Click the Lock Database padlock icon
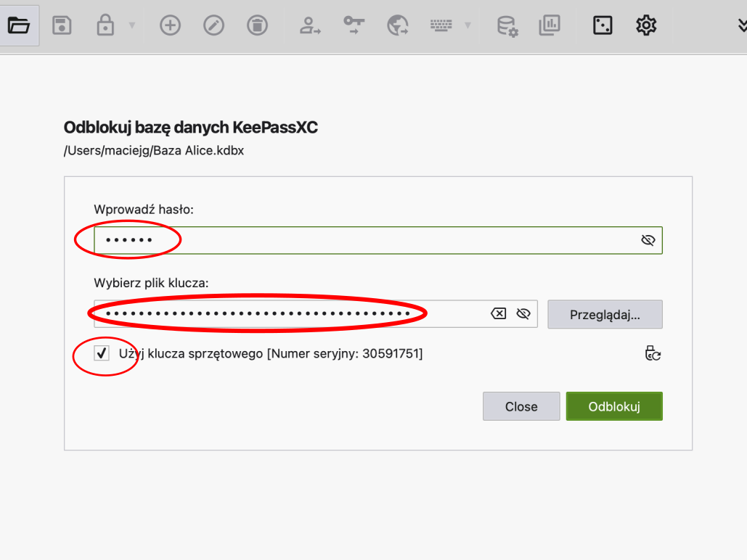This screenshot has width=747, height=560. coord(105,26)
